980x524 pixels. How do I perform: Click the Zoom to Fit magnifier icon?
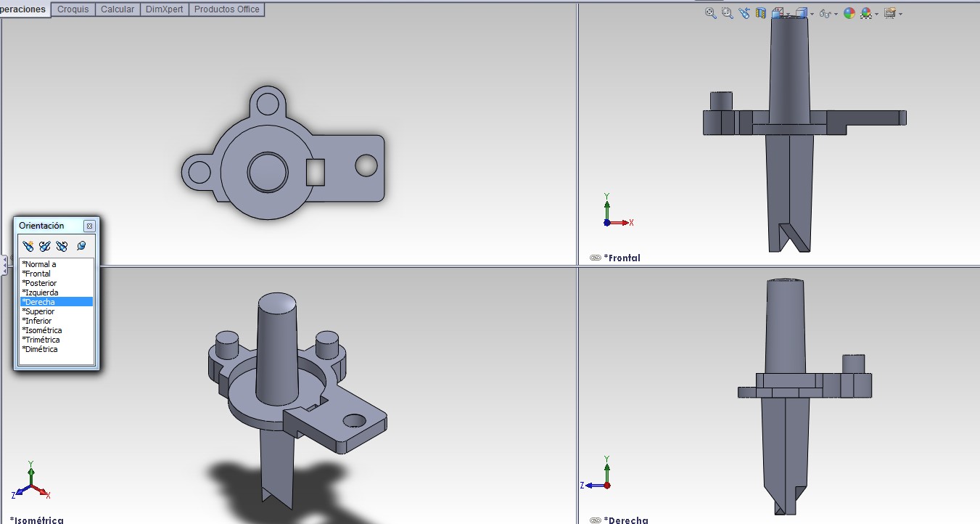[x=711, y=13]
